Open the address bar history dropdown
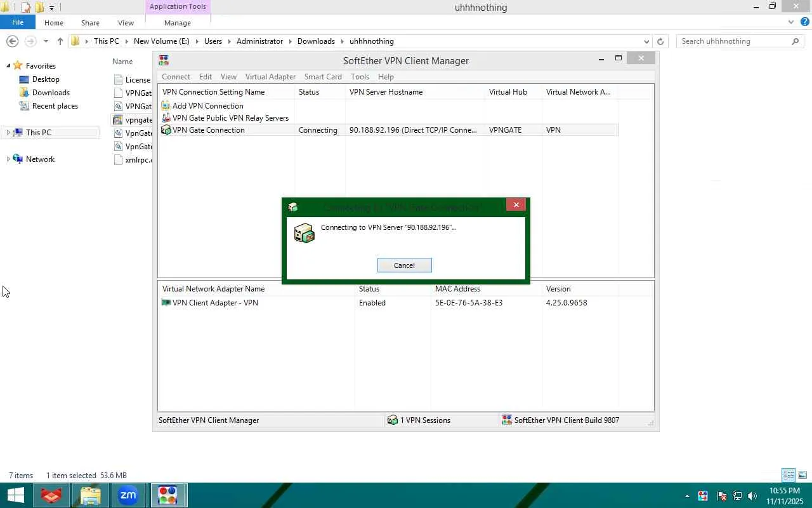Image resolution: width=812 pixels, height=508 pixels. [x=646, y=41]
